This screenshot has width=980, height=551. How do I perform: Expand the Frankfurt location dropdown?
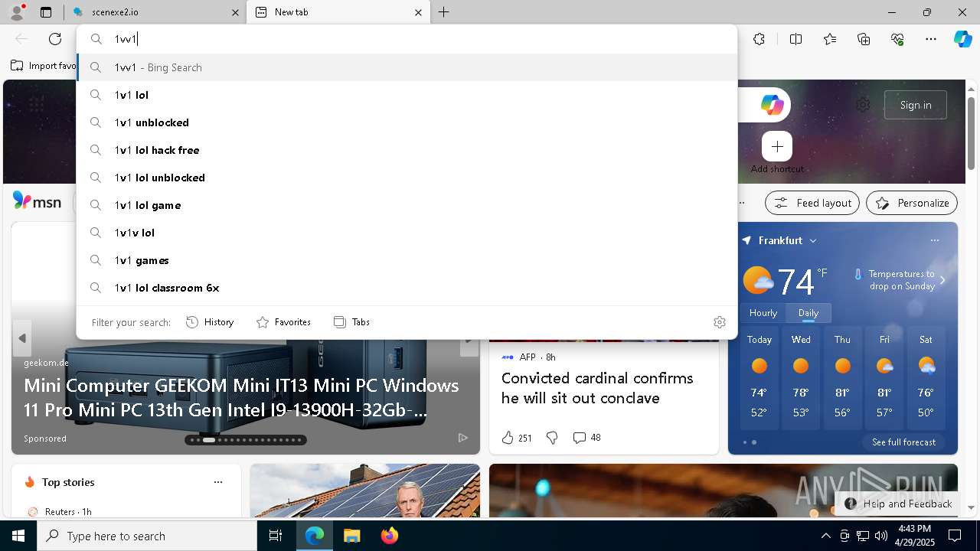pos(812,240)
